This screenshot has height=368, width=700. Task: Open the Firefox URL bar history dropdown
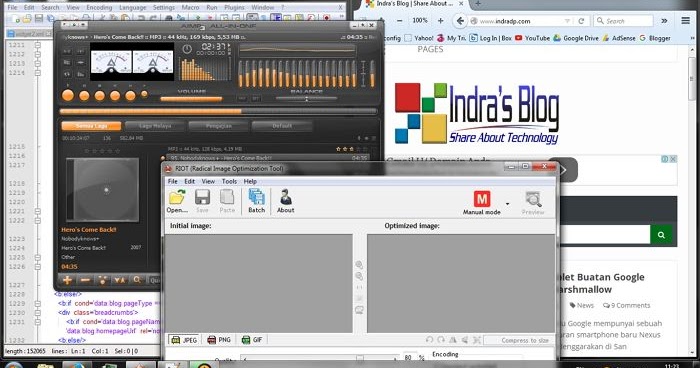click(567, 21)
